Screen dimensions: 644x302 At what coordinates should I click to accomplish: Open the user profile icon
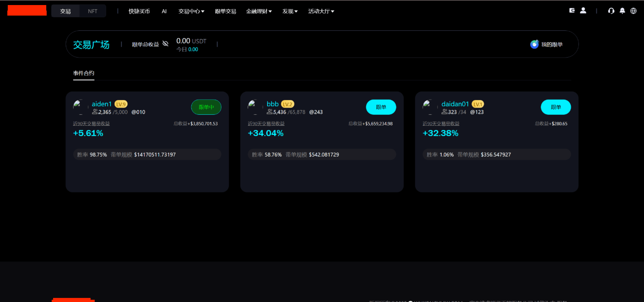pyautogui.click(x=584, y=10)
